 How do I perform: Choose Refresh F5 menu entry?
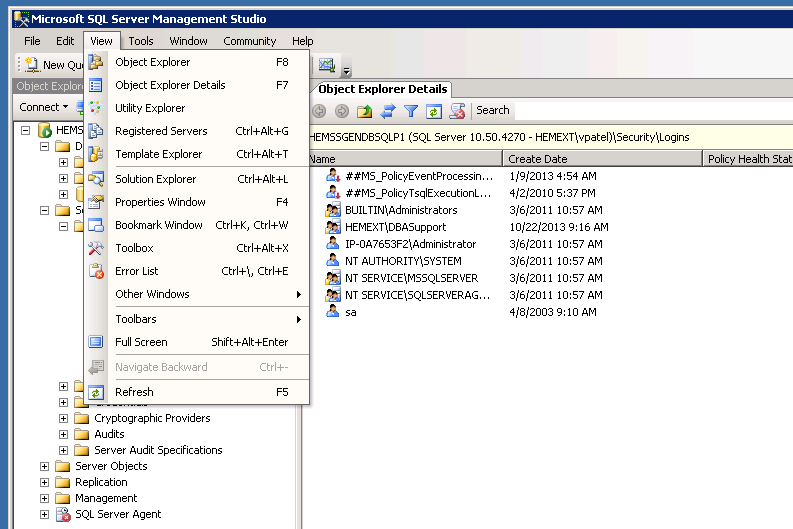click(197, 392)
